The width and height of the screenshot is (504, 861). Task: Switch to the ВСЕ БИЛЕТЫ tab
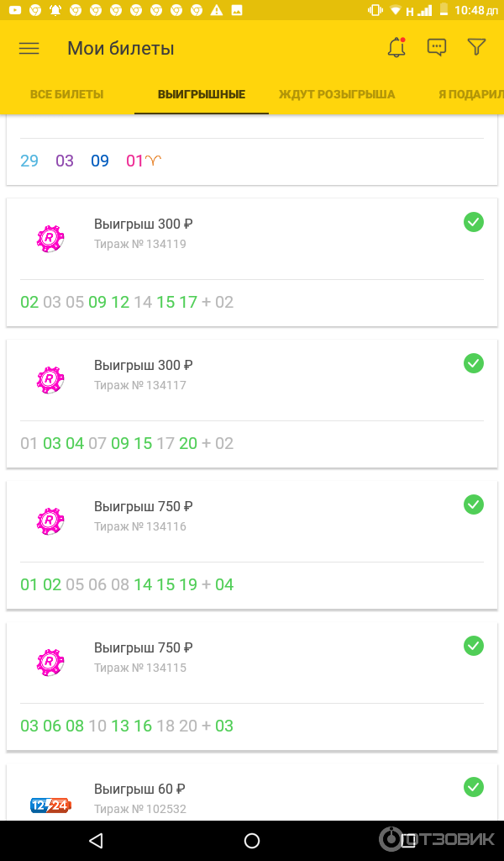tap(67, 94)
